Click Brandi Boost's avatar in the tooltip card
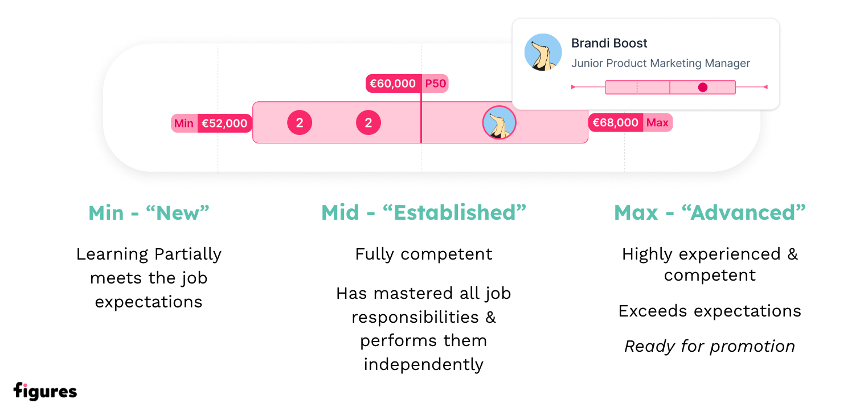 pyautogui.click(x=543, y=52)
